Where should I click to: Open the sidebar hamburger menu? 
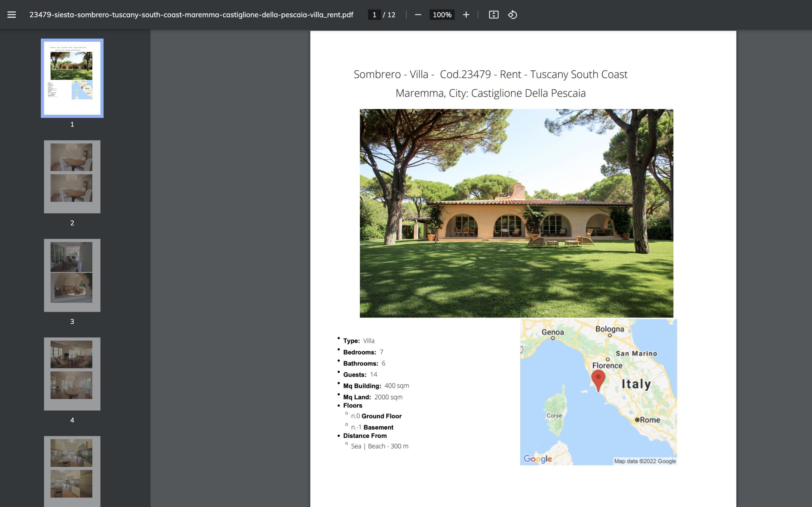pyautogui.click(x=12, y=15)
